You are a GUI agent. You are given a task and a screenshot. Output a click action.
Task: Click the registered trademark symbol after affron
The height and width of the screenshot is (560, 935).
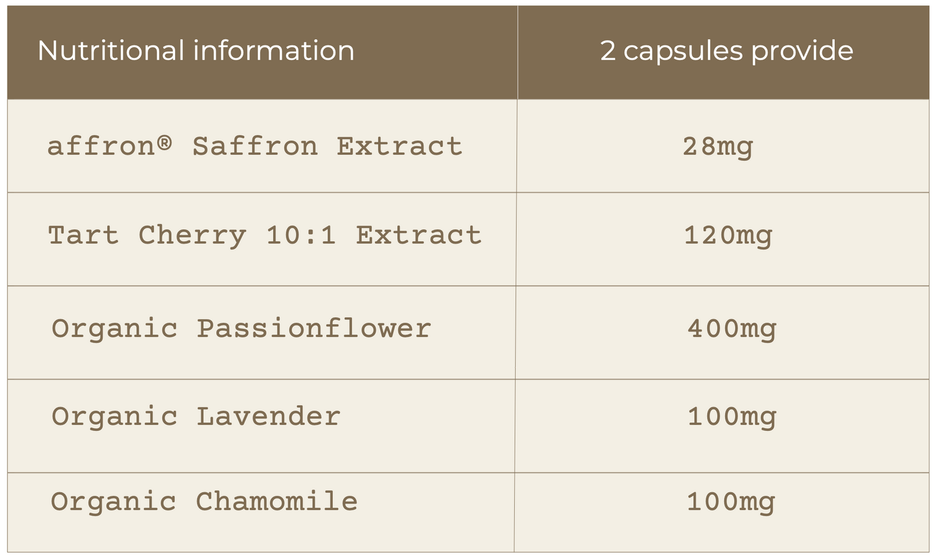[164, 143]
